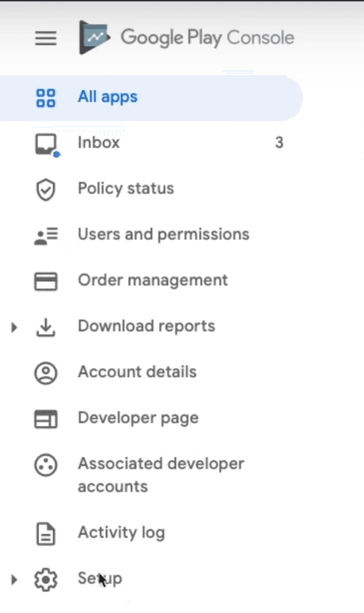Expand the Download reports submenu arrow
Screen dimensions: 364x613
(x=14, y=327)
